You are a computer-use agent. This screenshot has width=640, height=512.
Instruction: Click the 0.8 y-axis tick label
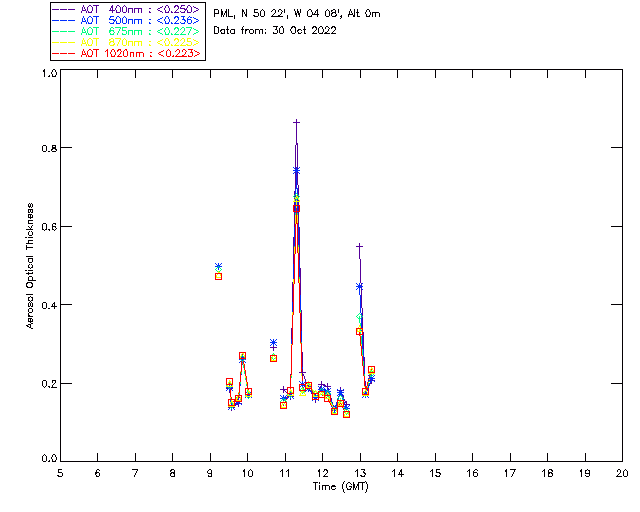(x=49, y=148)
